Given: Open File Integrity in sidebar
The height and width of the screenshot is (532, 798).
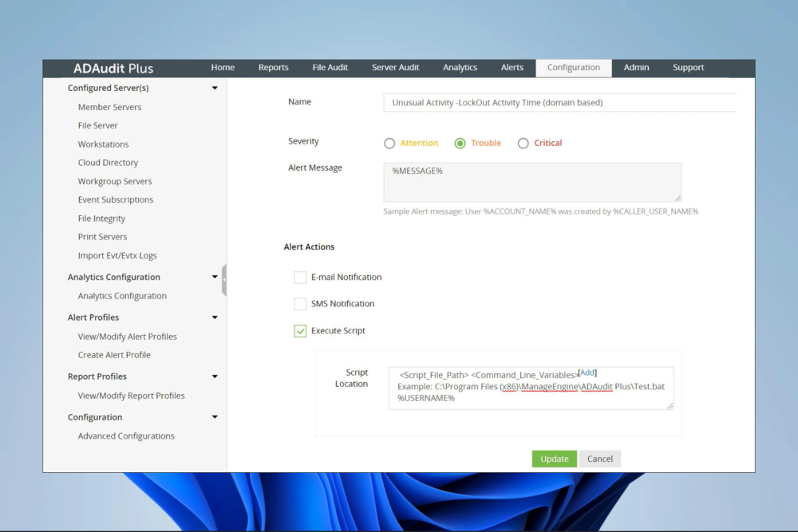Looking at the screenshot, I should 101,219.
